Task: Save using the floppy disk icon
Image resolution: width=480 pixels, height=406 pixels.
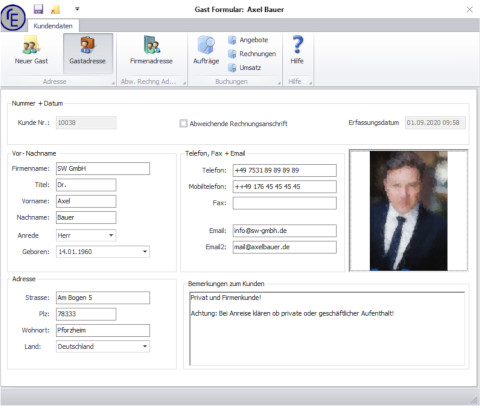Action: (38, 9)
